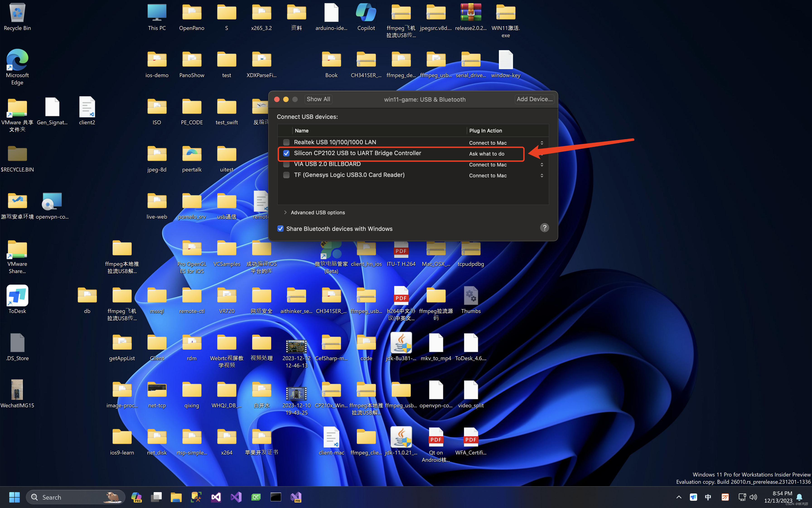Select the jdk-8u381 installer icon

[x=401, y=347]
